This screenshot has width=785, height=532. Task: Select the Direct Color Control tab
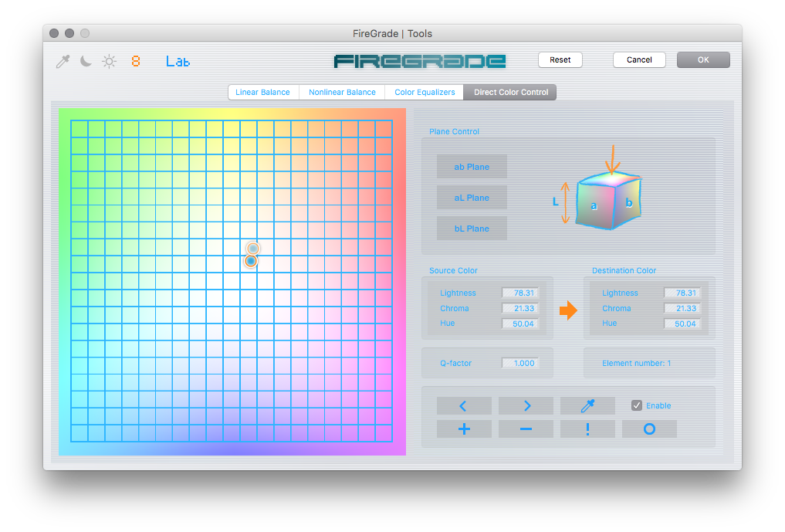510,92
